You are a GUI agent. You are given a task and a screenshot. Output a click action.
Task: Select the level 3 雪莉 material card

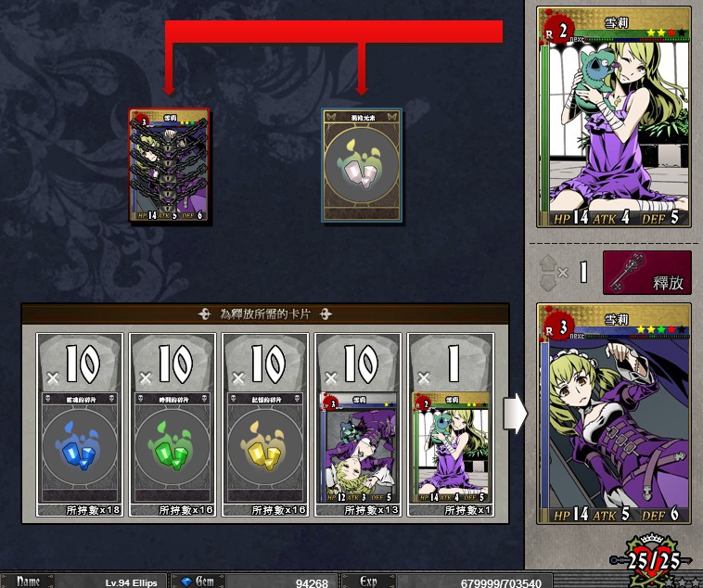click(x=358, y=448)
